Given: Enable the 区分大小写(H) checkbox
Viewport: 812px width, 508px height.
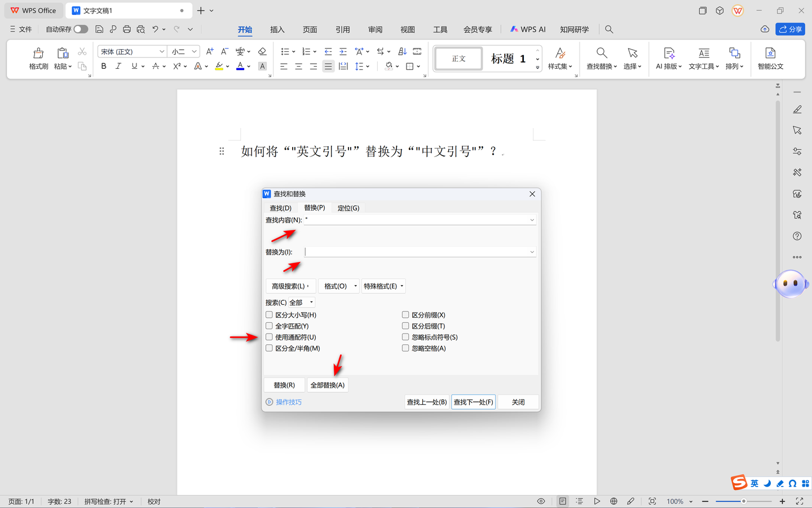Looking at the screenshot, I should pos(269,315).
